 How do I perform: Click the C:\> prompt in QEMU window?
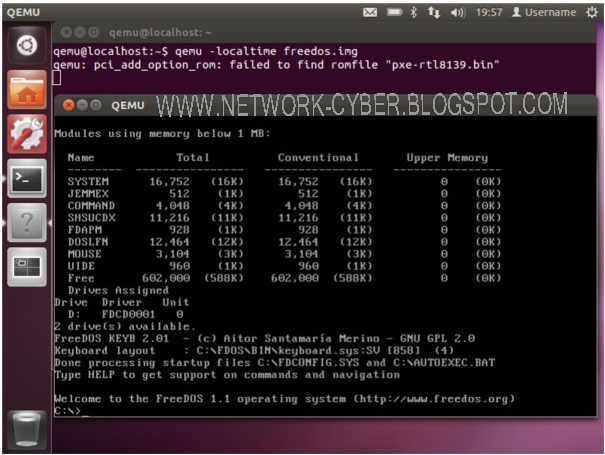(68, 411)
